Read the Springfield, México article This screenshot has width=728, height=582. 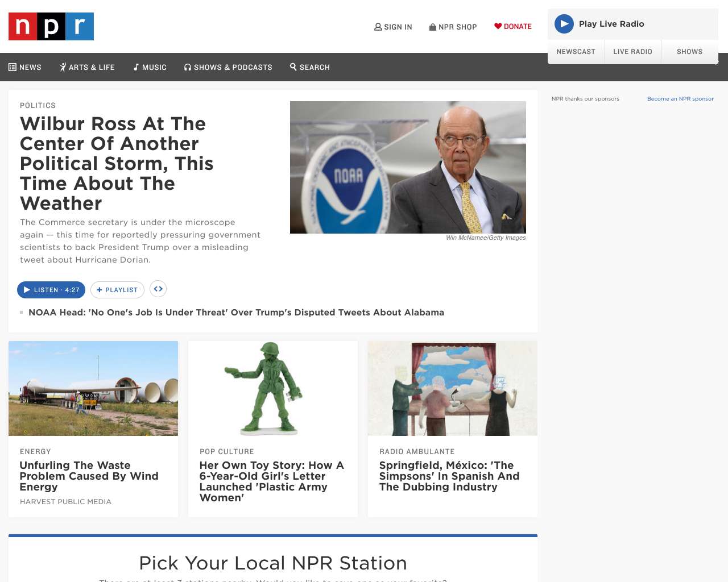pyautogui.click(x=449, y=476)
